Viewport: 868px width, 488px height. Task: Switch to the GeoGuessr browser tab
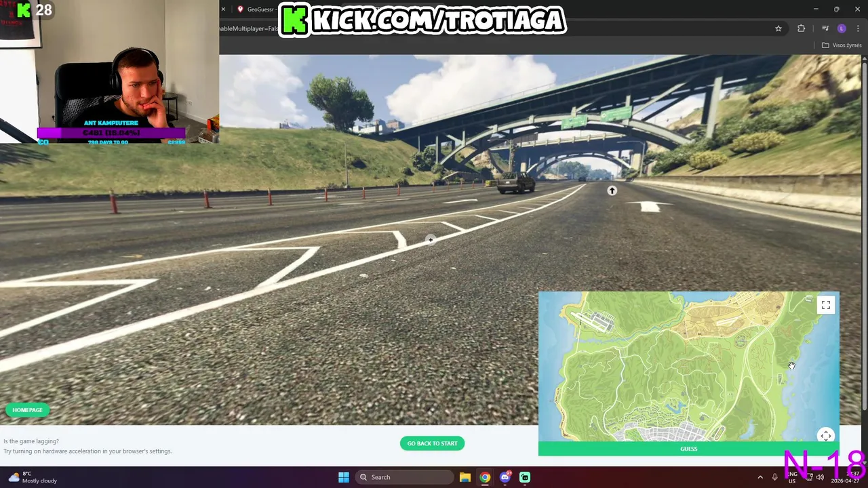point(256,9)
